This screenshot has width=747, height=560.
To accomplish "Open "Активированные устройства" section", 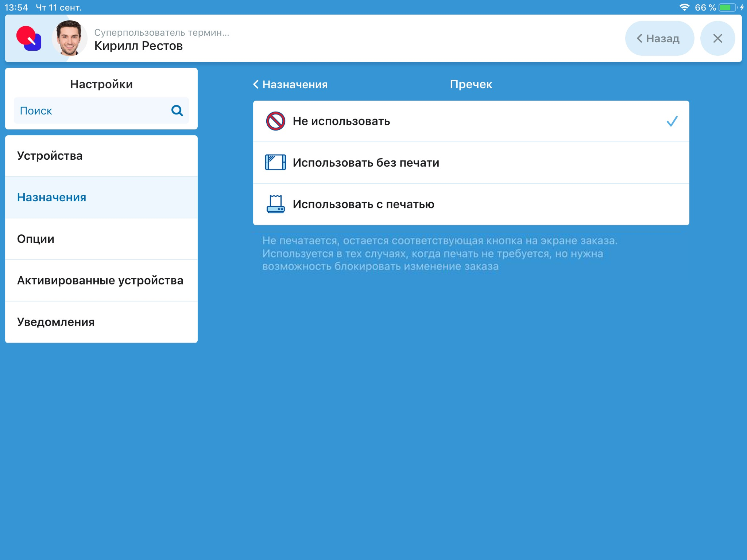I will pyautogui.click(x=101, y=281).
